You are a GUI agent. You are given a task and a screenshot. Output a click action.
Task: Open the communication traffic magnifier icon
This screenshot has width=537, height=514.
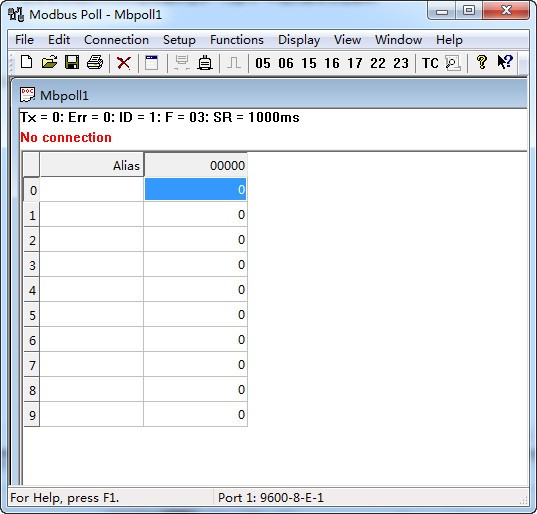(453, 63)
